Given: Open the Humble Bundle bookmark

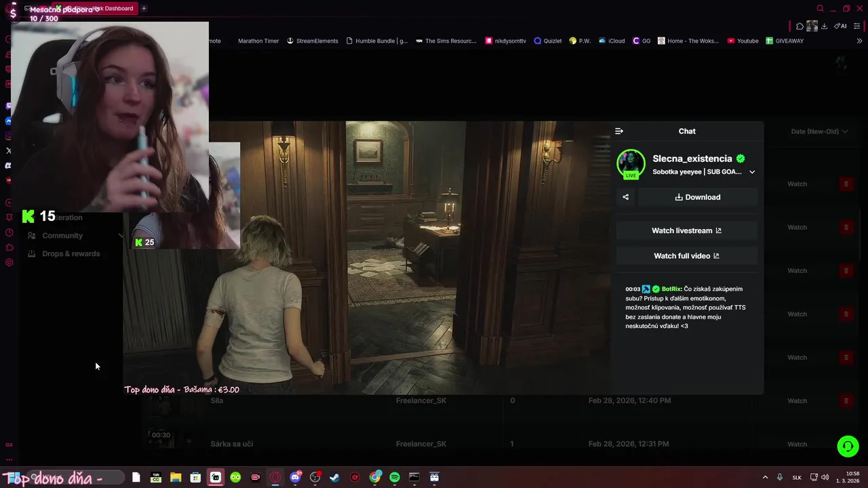Looking at the screenshot, I should tap(377, 41).
